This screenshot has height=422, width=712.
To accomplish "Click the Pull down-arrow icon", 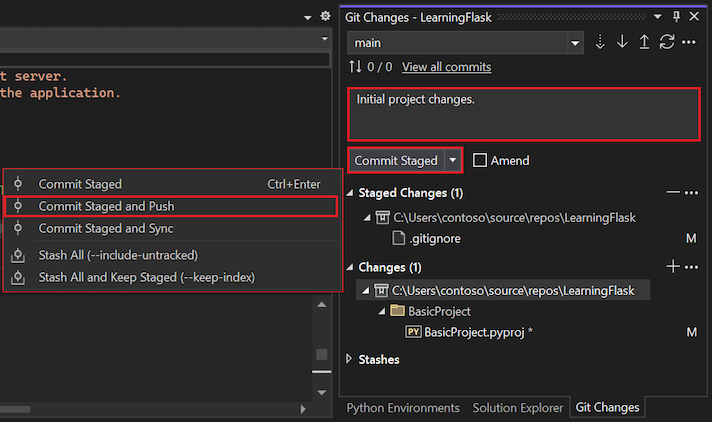I will pos(622,43).
